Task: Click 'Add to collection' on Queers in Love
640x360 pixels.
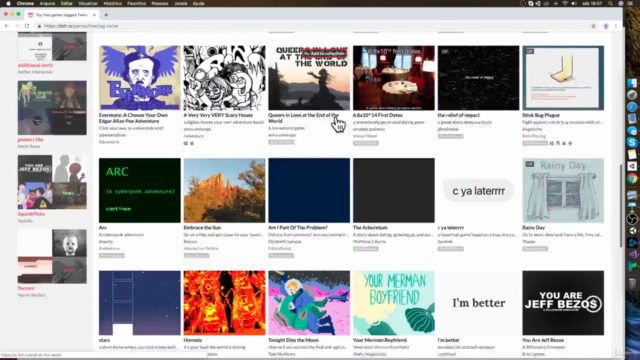Action: pyautogui.click(x=324, y=53)
